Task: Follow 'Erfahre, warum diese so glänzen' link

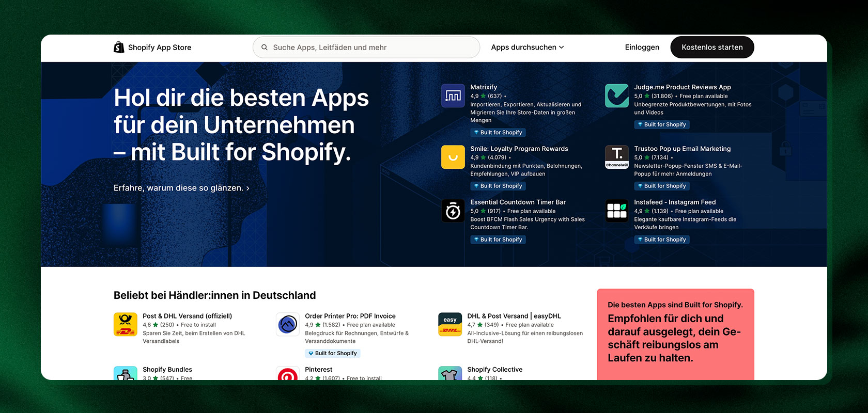Action: 181,188
